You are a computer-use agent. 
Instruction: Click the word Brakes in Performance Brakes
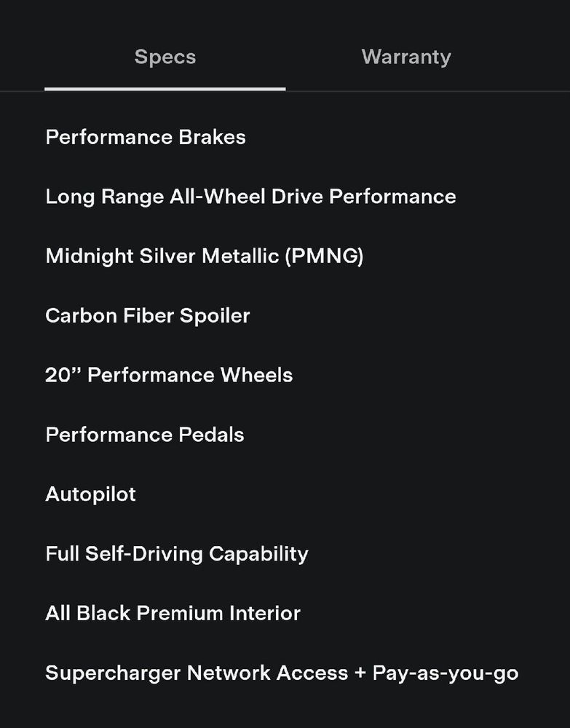coord(213,138)
